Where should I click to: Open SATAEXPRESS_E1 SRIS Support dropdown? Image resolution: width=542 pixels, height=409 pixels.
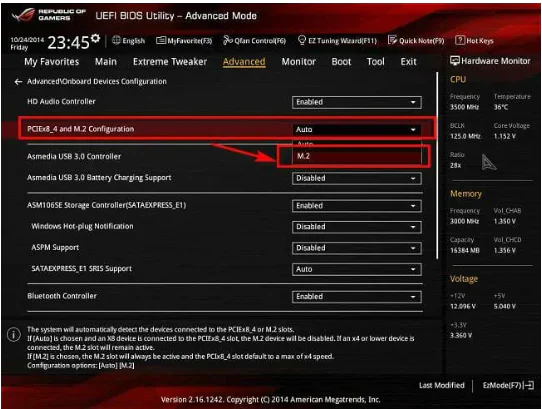pyautogui.click(x=357, y=269)
